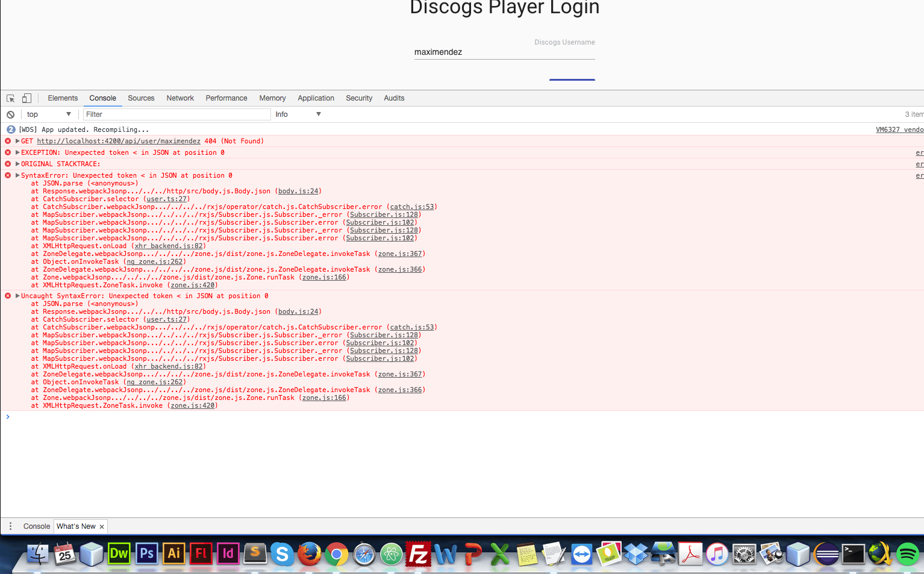Open Sublime Text from the dock
This screenshot has height=574, width=924.
(x=255, y=554)
